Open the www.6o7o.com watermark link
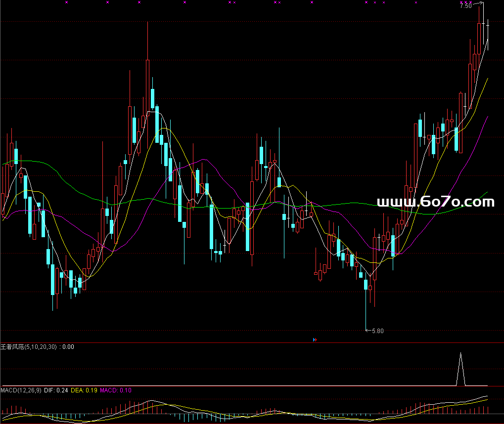This screenshot has height=424, width=504. [436, 202]
